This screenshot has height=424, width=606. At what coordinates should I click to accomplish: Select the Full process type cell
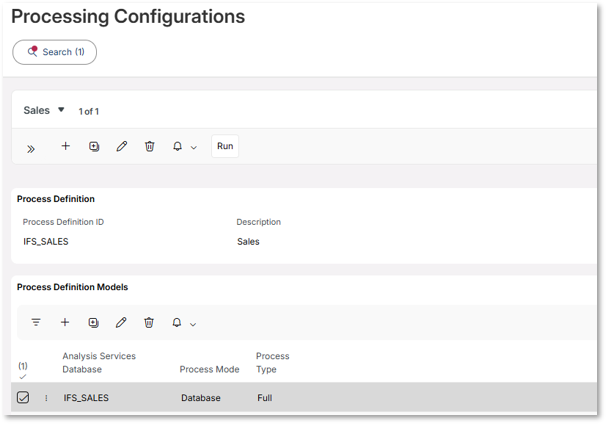tap(265, 398)
